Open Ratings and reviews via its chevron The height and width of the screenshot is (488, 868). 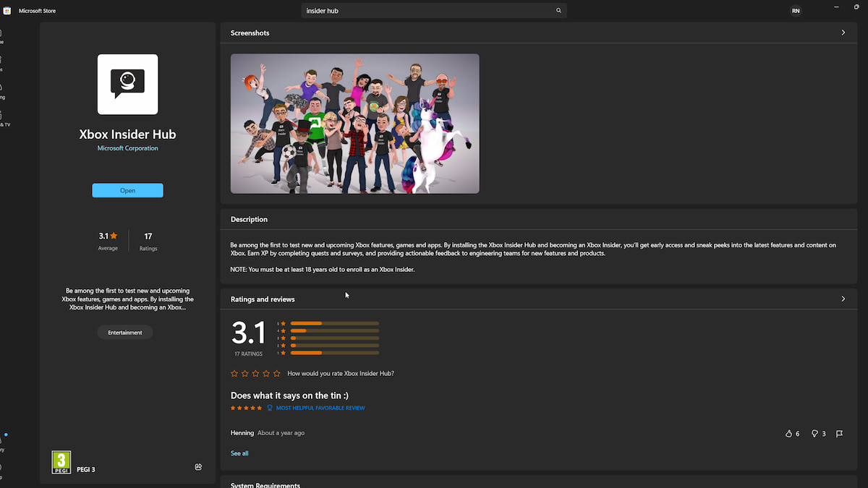click(843, 298)
